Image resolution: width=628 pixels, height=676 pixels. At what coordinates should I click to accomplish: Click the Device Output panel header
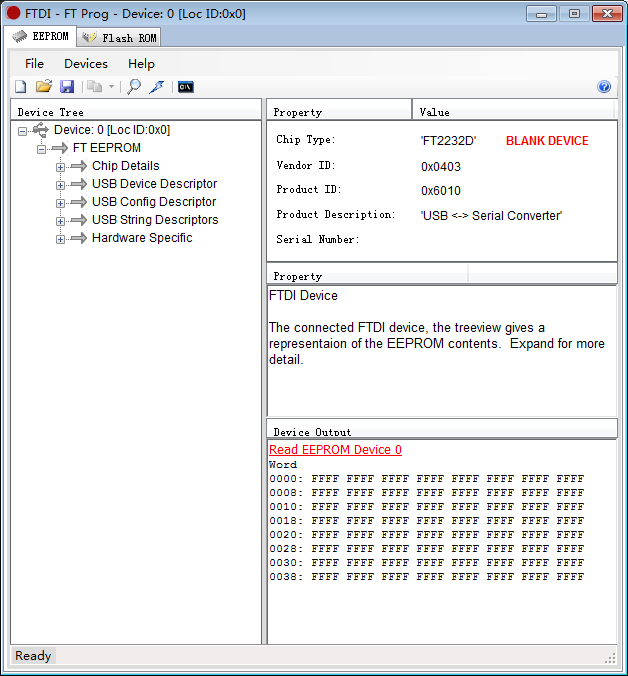[x=442, y=431]
